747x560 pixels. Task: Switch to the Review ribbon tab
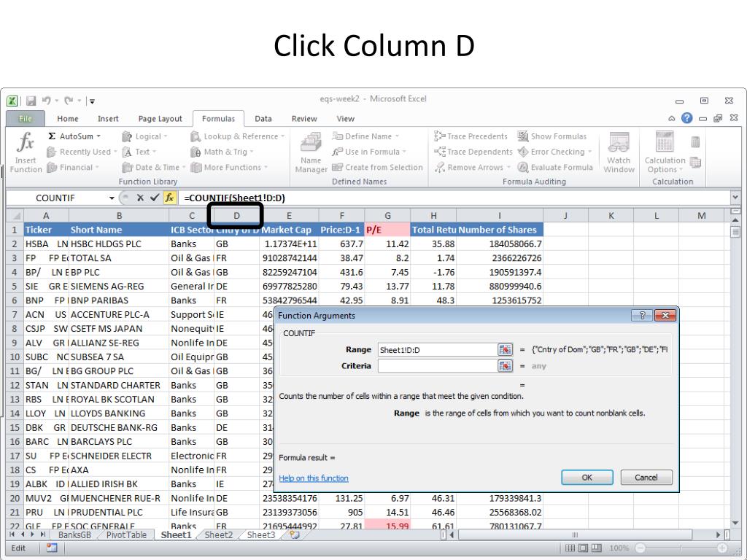pos(304,119)
